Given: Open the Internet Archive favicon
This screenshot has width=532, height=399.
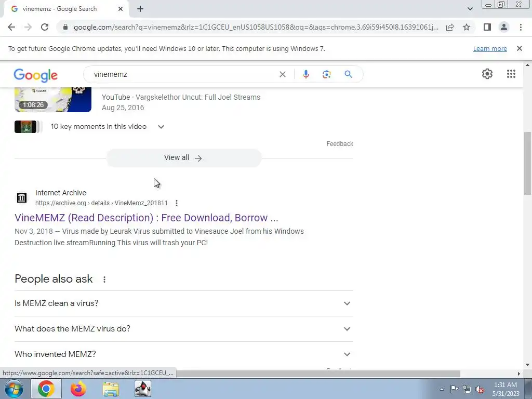Looking at the screenshot, I should pyautogui.click(x=22, y=197).
